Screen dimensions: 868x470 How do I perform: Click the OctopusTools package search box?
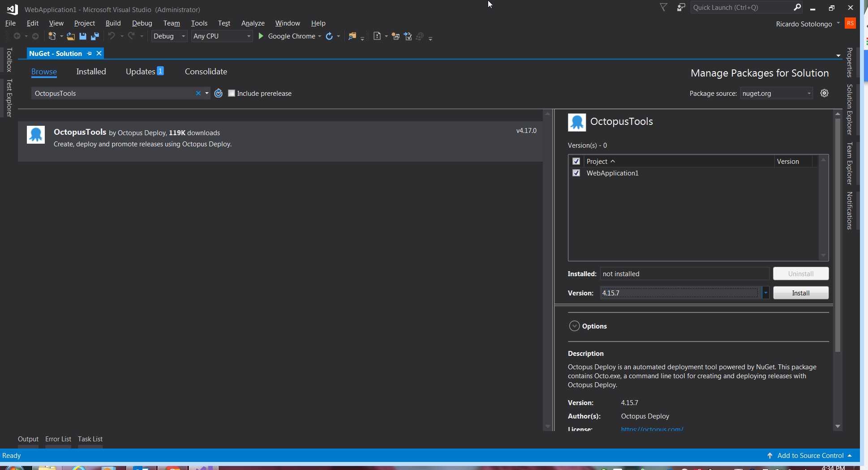click(x=114, y=93)
